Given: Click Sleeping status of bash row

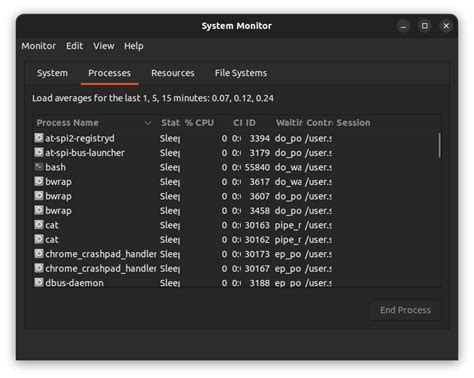Looking at the screenshot, I should pos(170,167).
